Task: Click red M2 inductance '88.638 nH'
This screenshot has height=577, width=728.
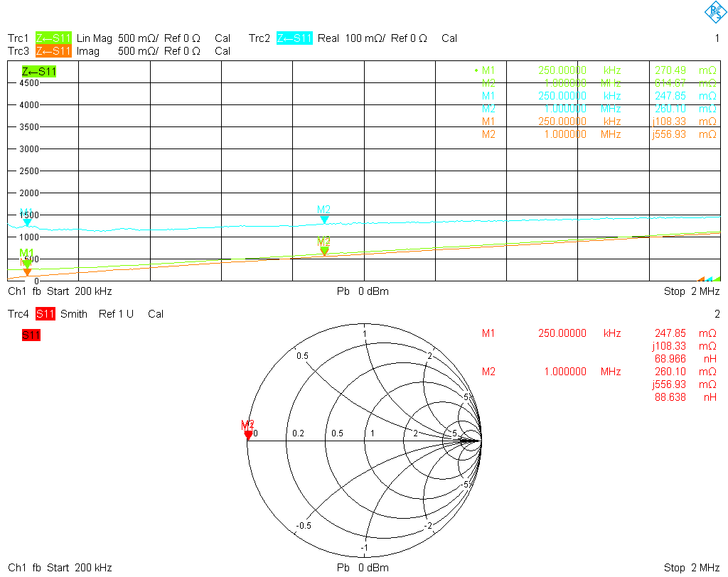Action: (x=685, y=397)
